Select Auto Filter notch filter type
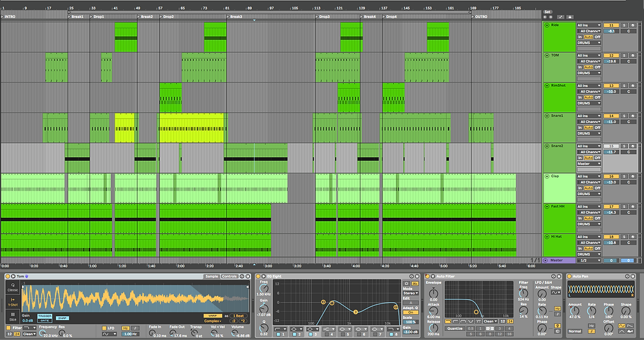Image resolution: width=644 pixels, height=340 pixels. pyautogui.click(x=471, y=321)
